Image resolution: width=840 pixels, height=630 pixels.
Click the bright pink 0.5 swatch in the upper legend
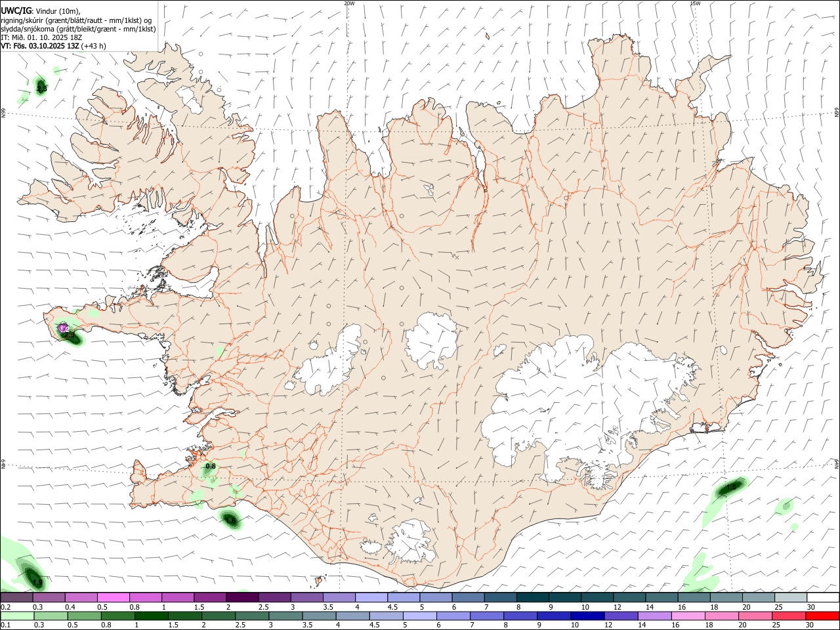[113, 598]
